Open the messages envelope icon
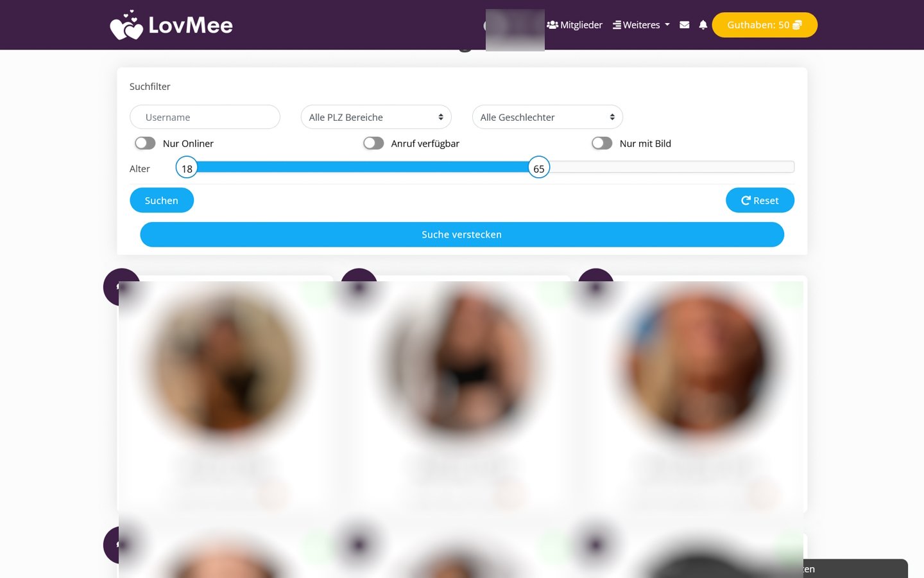 click(685, 25)
